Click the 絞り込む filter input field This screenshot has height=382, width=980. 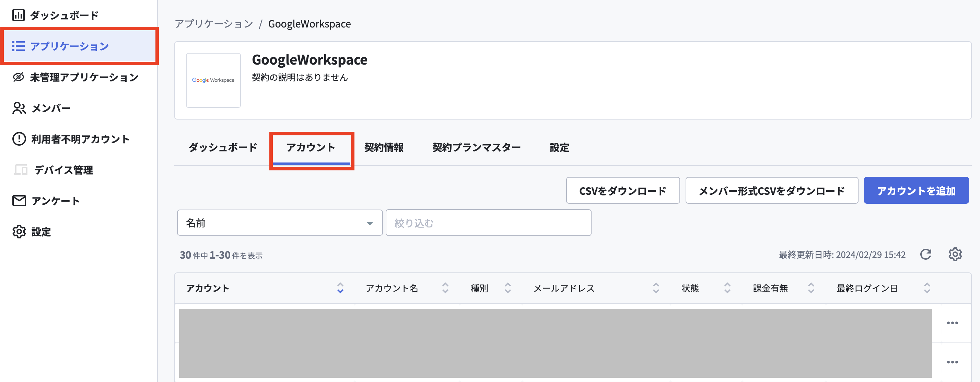point(488,223)
